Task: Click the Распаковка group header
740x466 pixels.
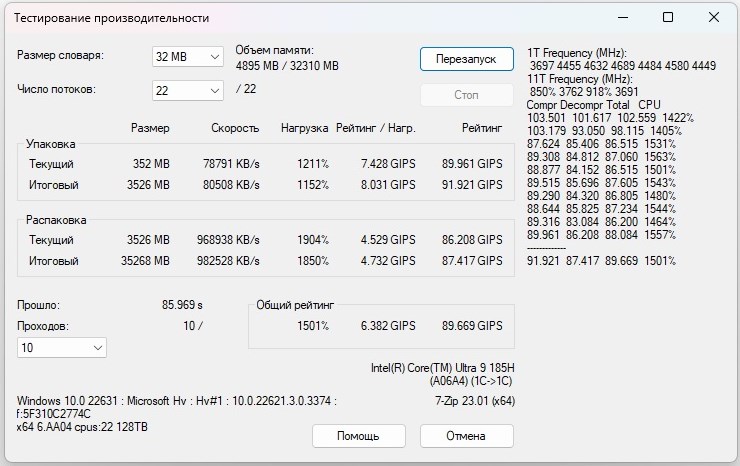Action: (x=56, y=220)
